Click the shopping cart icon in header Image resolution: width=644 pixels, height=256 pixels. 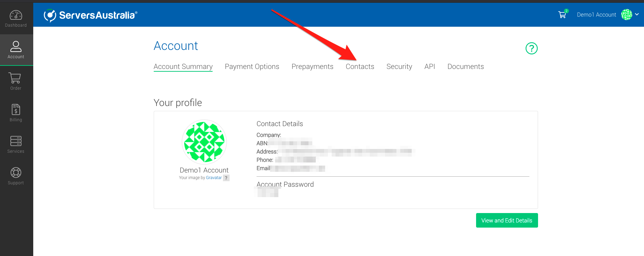(x=562, y=15)
